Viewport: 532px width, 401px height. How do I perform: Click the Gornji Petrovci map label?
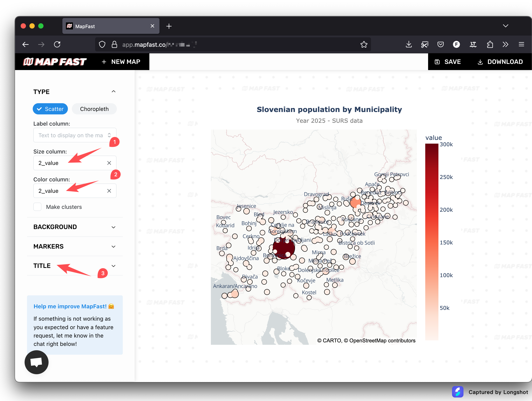coord(392,174)
